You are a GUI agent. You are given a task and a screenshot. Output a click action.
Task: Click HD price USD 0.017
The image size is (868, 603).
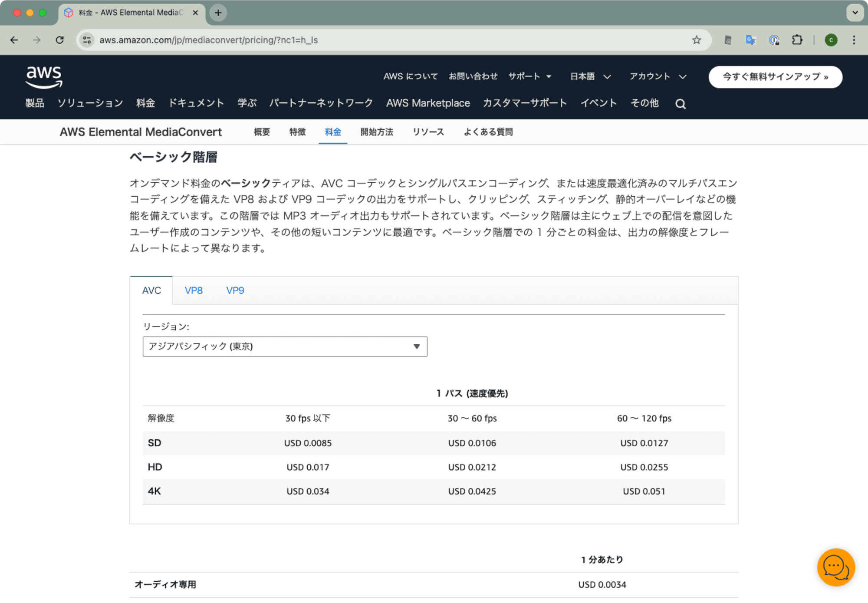click(x=308, y=468)
